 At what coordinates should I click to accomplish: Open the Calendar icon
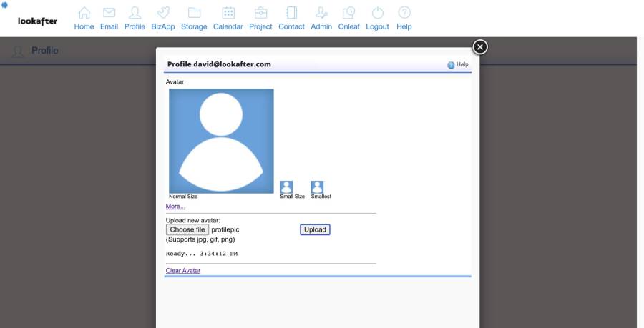pyautogui.click(x=228, y=14)
